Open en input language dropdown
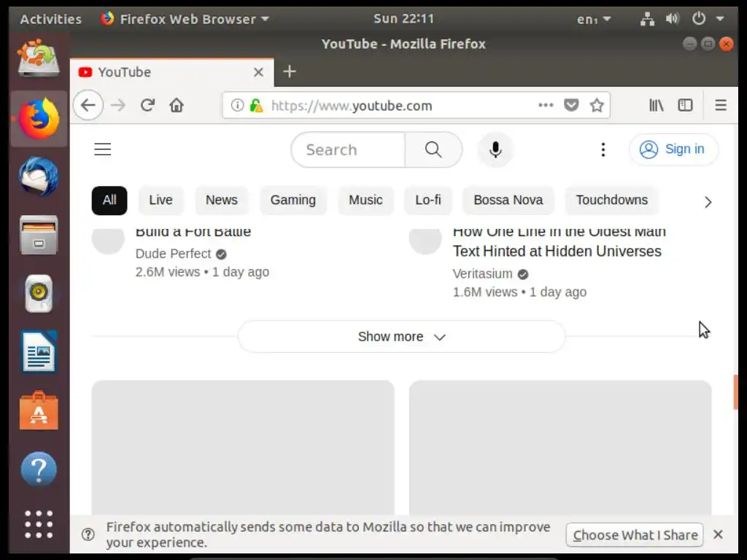747x560 pixels. point(594,19)
